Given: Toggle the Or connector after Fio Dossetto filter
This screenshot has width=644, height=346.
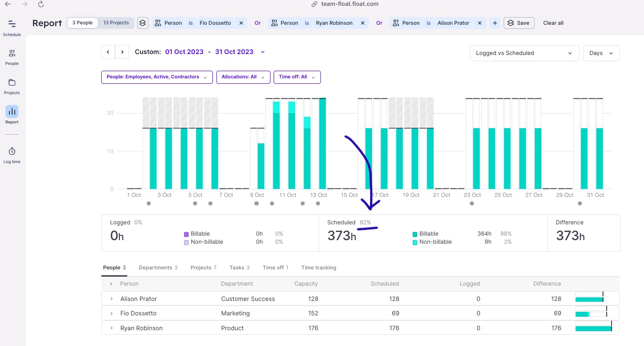Looking at the screenshot, I should tap(257, 23).
